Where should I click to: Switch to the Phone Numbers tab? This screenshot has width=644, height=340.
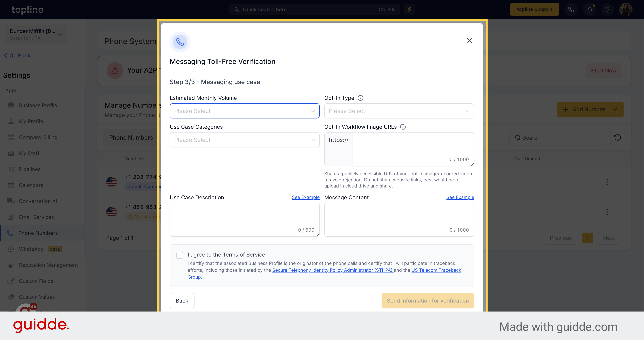click(x=131, y=138)
